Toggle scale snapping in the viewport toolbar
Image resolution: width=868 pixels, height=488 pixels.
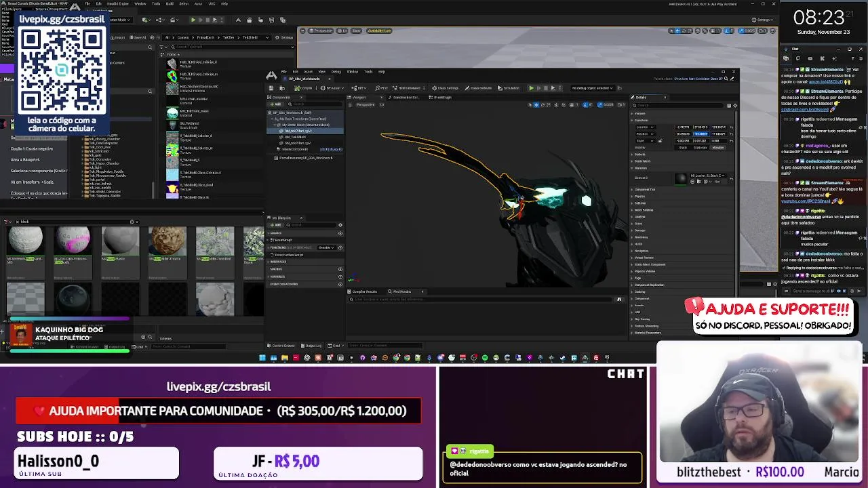tap(599, 104)
